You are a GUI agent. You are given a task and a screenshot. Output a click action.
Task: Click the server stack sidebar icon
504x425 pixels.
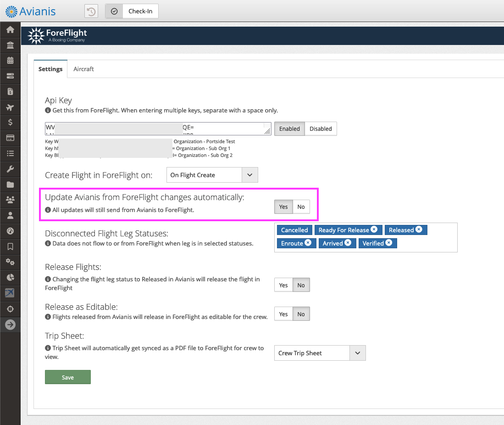pyautogui.click(x=10, y=76)
